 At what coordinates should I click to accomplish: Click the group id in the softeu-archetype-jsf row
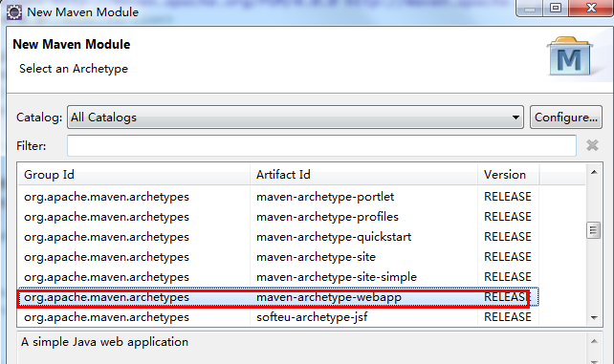click(106, 317)
